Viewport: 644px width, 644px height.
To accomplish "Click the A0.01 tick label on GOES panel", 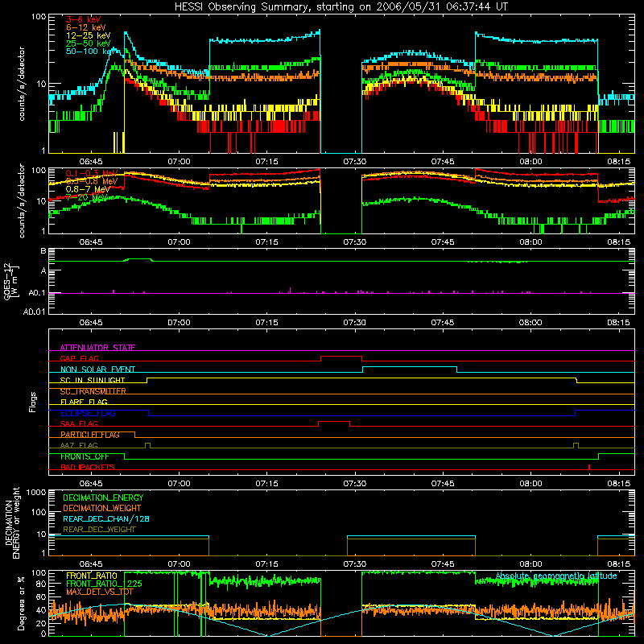I will pyautogui.click(x=34, y=312).
